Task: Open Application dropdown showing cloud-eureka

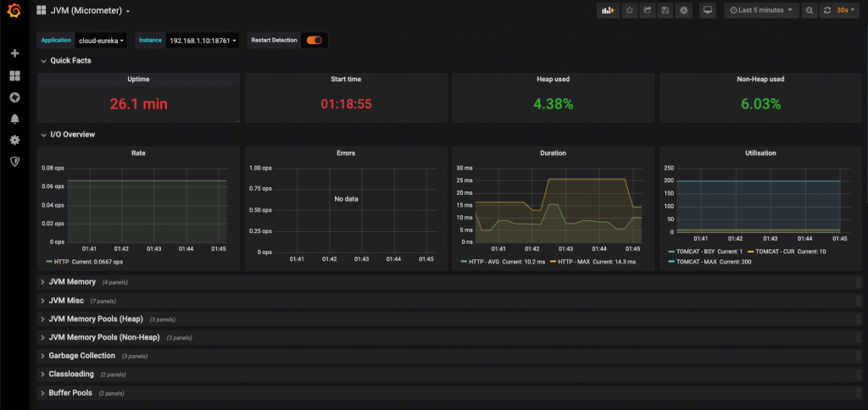Action: 102,41
